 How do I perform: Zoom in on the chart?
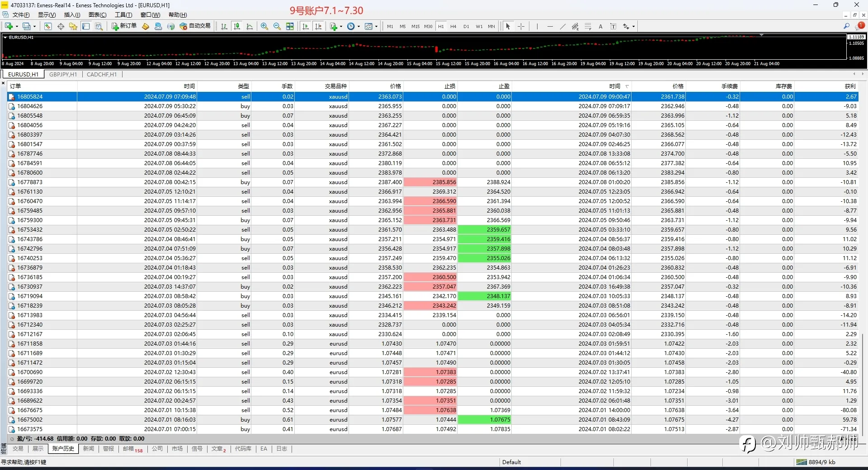[264, 26]
